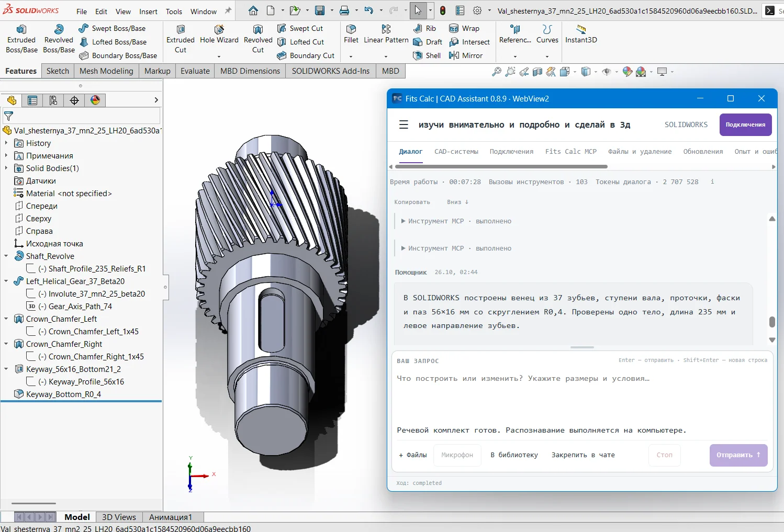Switch to the Evaluate tab

tap(195, 71)
